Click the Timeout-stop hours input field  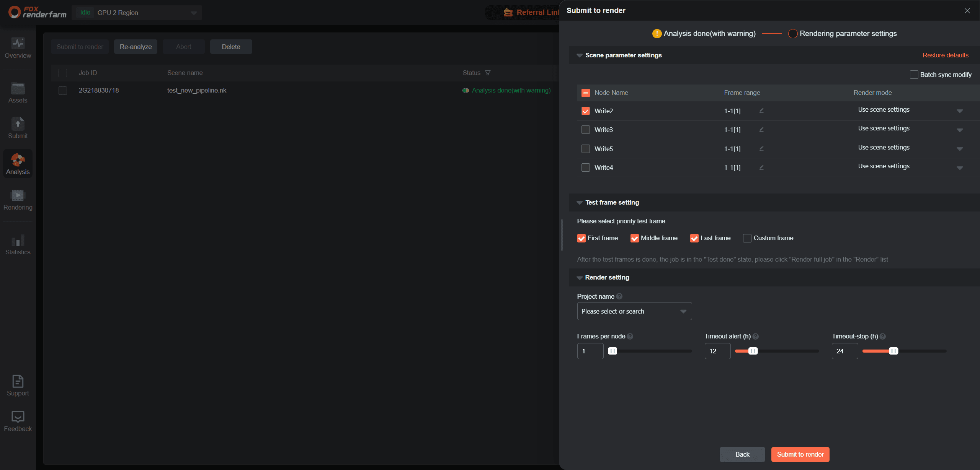point(844,351)
